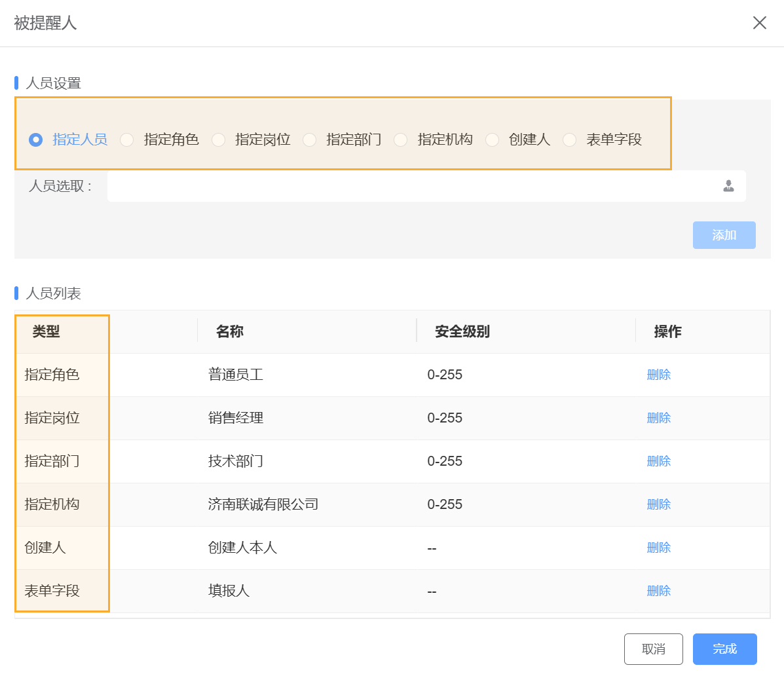Remove the 销售经理 row via 删除

pyautogui.click(x=658, y=417)
